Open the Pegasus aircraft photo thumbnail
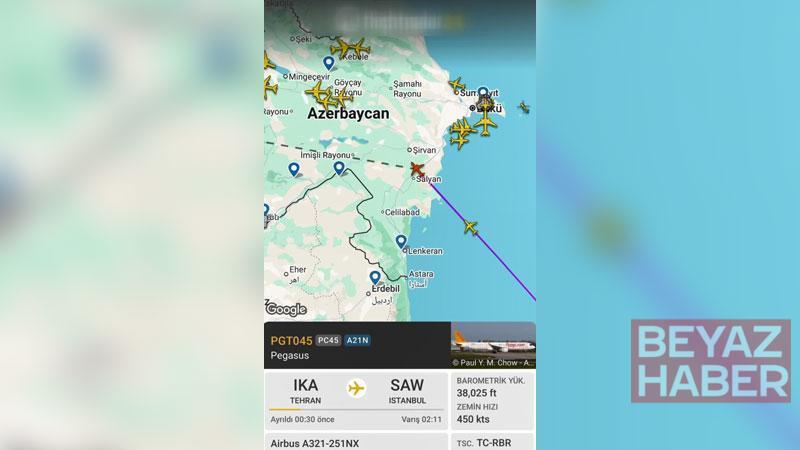 (493, 345)
